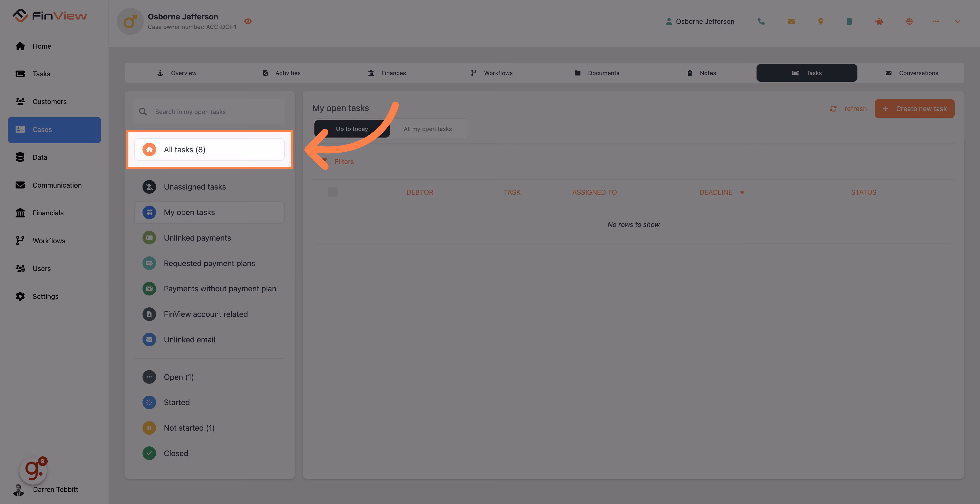
Task: Open Data in the sidebar
Action: pos(54,157)
